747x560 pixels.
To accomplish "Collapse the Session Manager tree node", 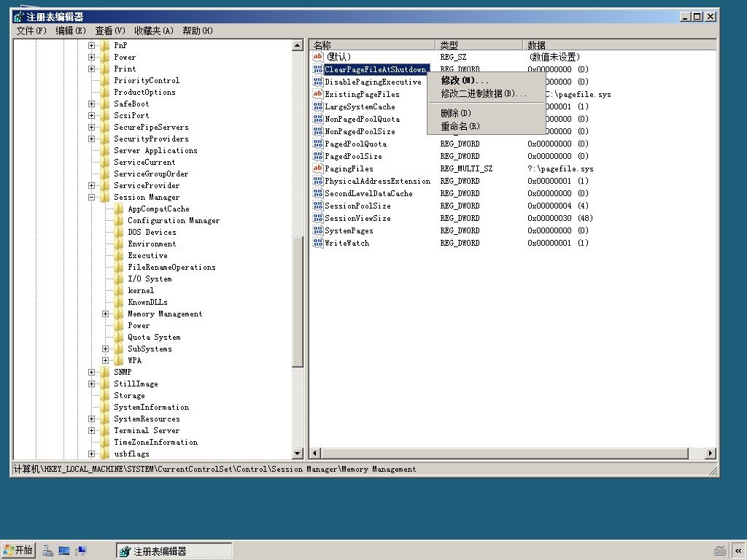I will [x=91, y=197].
